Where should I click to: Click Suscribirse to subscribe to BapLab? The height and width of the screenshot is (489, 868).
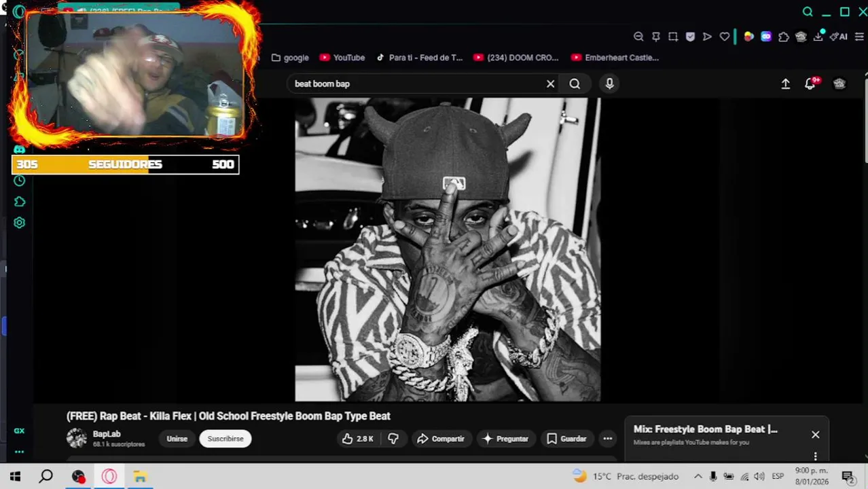coord(225,439)
